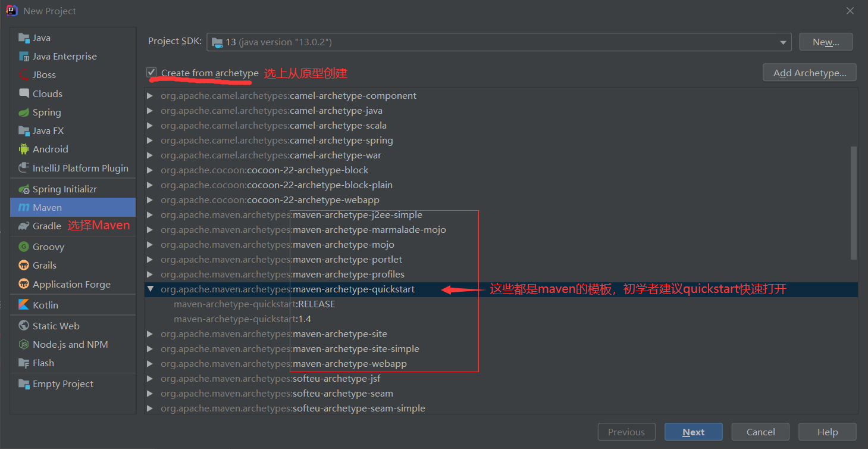Click the Cancel button
The image size is (868, 449).
click(760, 432)
